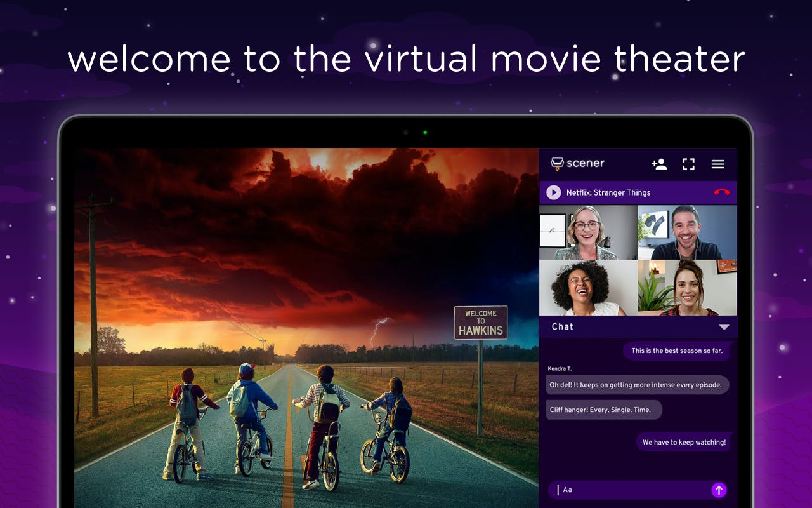Select video of smiling bearded man
812x508 pixels.
687,232
